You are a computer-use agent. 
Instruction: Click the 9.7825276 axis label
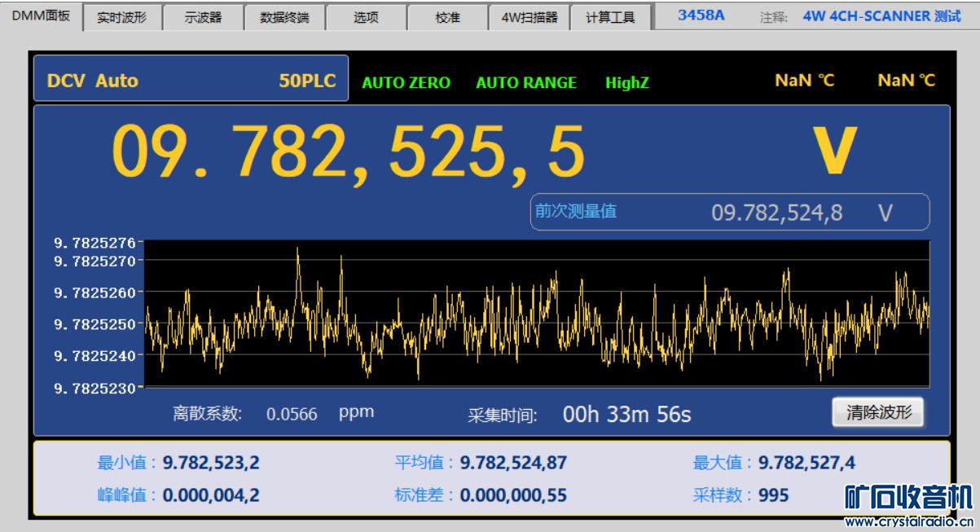point(94,242)
